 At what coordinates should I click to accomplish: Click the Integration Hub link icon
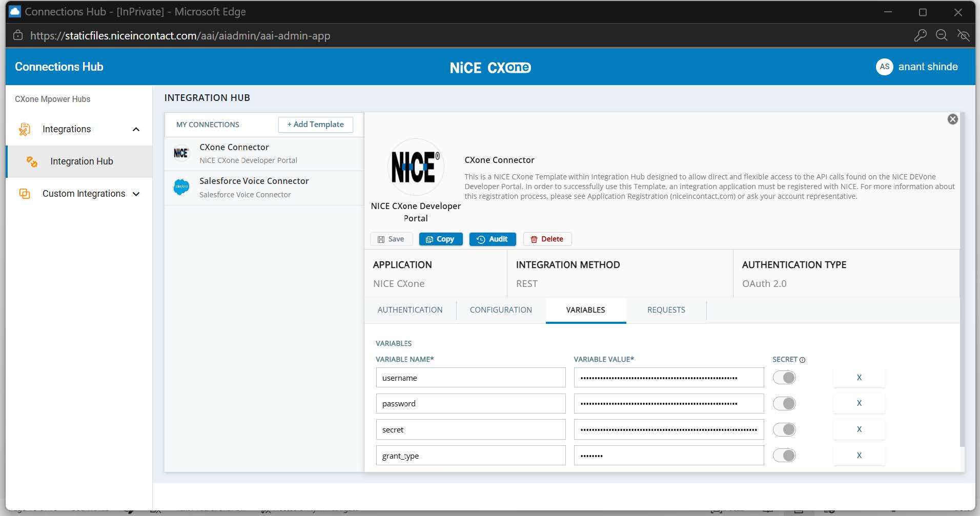coord(32,161)
